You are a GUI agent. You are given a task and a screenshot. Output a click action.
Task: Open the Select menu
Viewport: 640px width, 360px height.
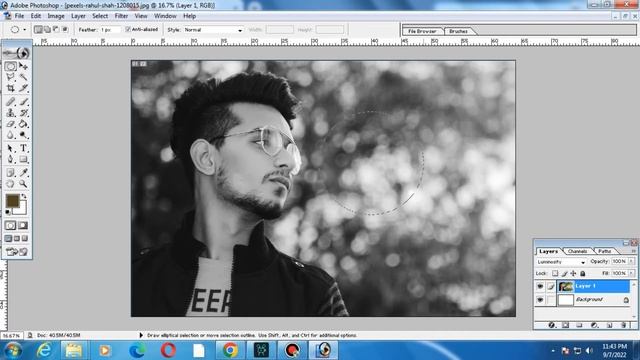(x=100, y=16)
